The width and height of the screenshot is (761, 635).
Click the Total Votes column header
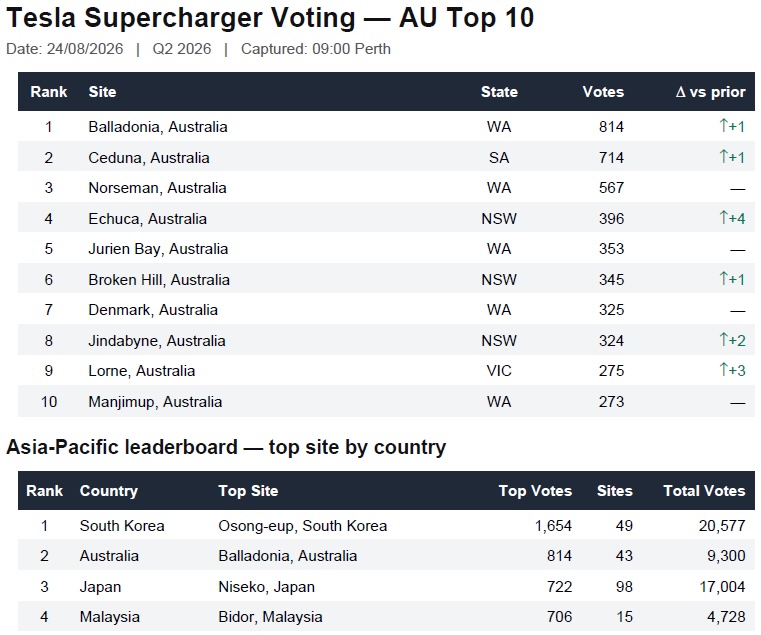click(704, 491)
